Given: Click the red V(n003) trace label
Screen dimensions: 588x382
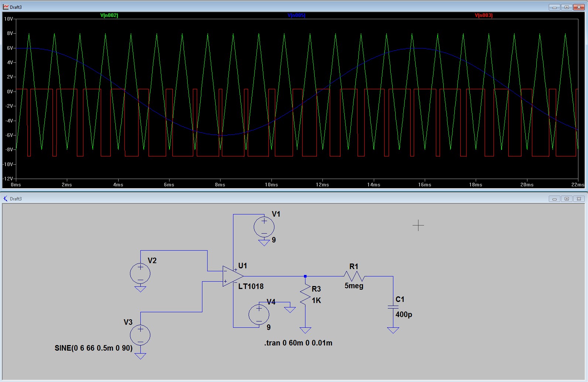Looking at the screenshot, I should click(x=483, y=15).
